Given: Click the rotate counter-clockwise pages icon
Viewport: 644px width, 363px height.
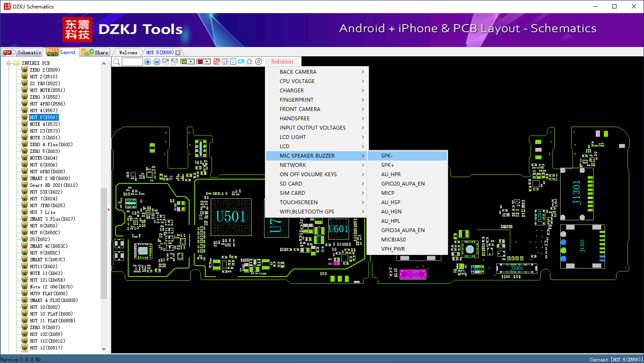Looking at the screenshot, I should coord(174,62).
